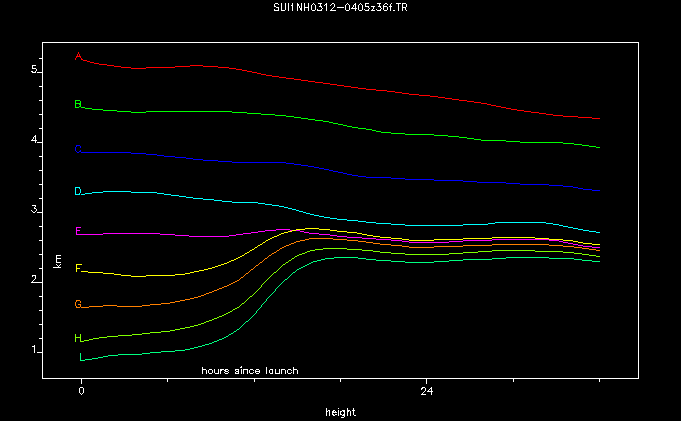Click the magenta curve label E
The height and width of the screenshot is (421, 681).
tap(78, 231)
